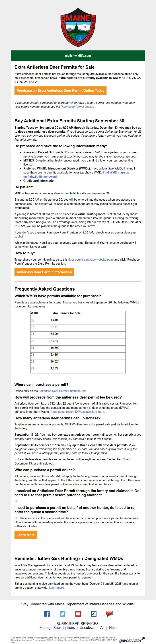Viewport: 156px width, 644px height.
Task: Read about recent DWA acquisitions link
Action: 77,411
